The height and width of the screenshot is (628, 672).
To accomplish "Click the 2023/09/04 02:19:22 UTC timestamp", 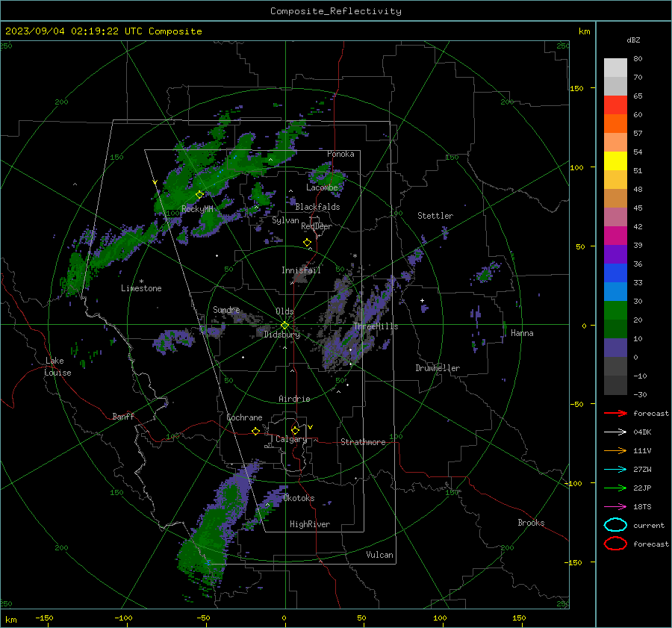I will 103,31.
